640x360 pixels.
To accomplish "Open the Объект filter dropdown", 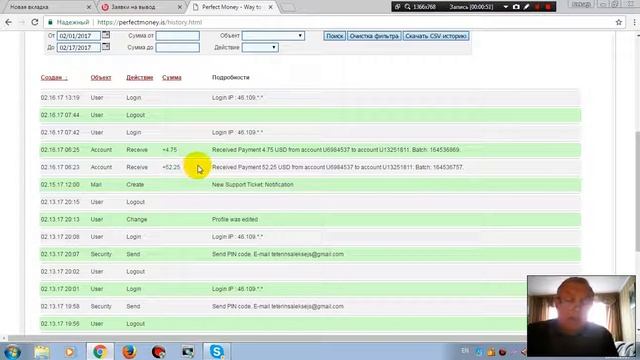I will pyautogui.click(x=273, y=36).
